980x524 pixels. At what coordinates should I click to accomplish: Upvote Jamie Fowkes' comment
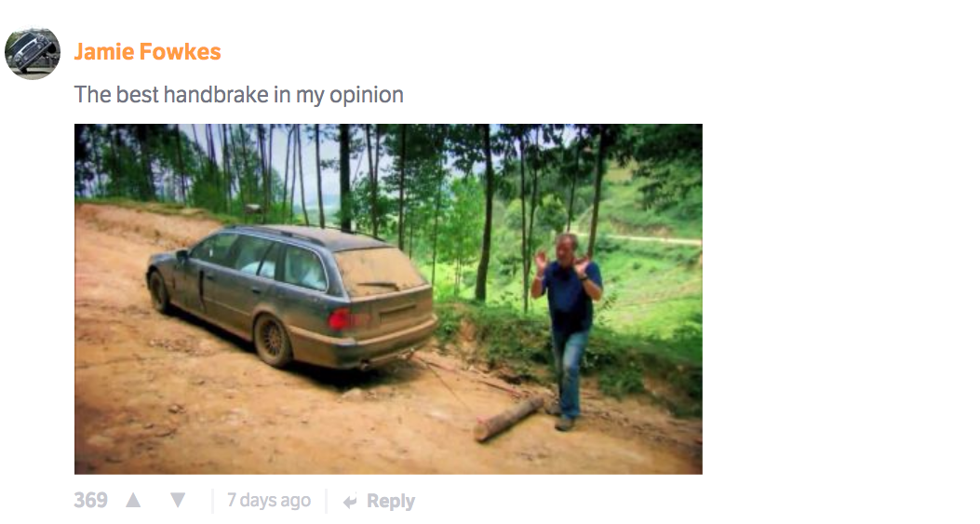133,500
